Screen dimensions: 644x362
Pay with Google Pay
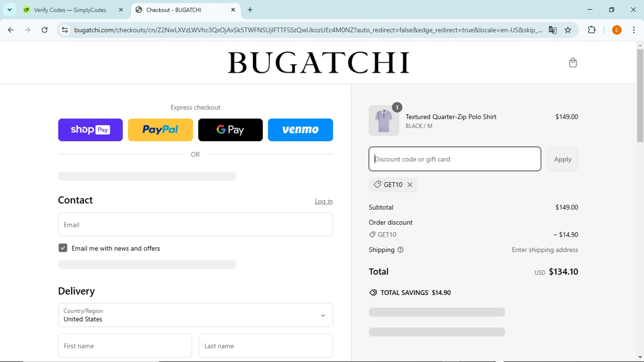(x=231, y=130)
